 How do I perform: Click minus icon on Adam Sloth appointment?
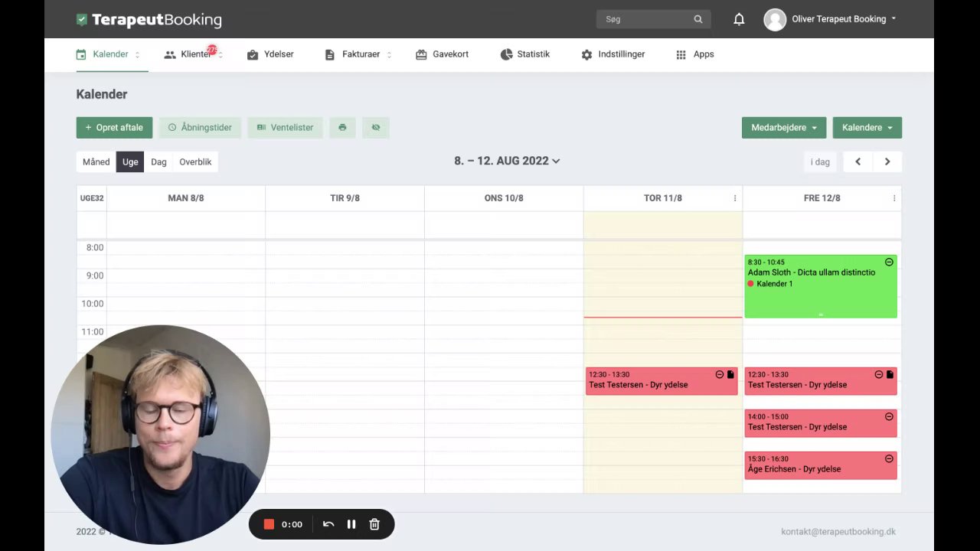click(x=889, y=262)
